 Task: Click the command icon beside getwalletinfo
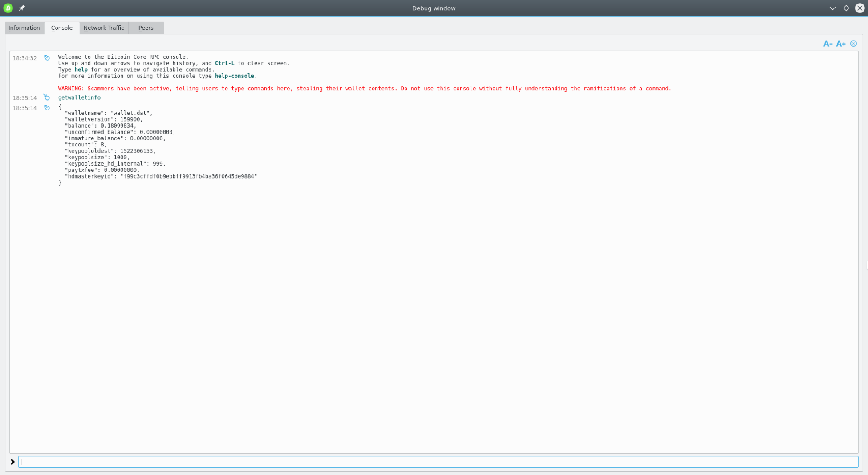click(x=47, y=97)
